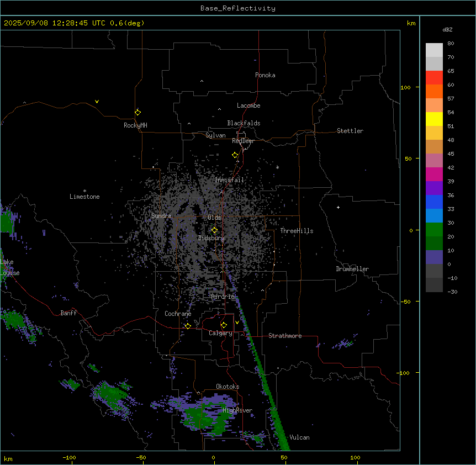476x465 pixels.
Task: Click the yellow diamond marker below Cochrane
Action: pos(188,326)
